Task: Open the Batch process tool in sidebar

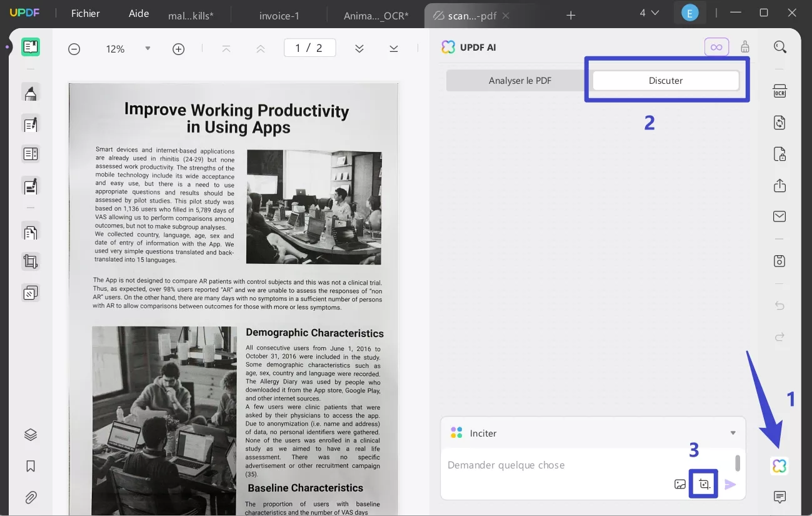Action: tap(30, 292)
